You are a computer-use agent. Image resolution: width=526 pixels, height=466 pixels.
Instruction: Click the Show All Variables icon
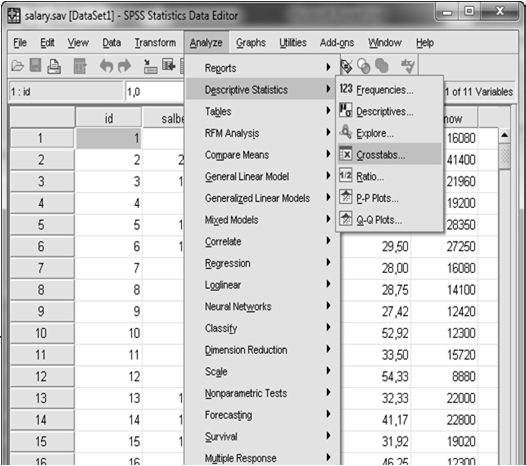[x=381, y=65]
